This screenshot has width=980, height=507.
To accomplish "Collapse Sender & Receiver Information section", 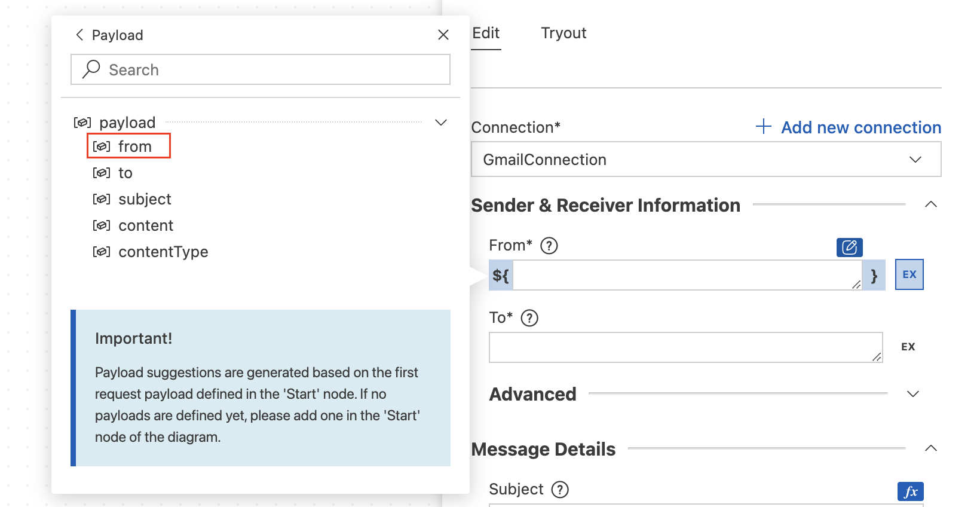I will pyautogui.click(x=931, y=204).
